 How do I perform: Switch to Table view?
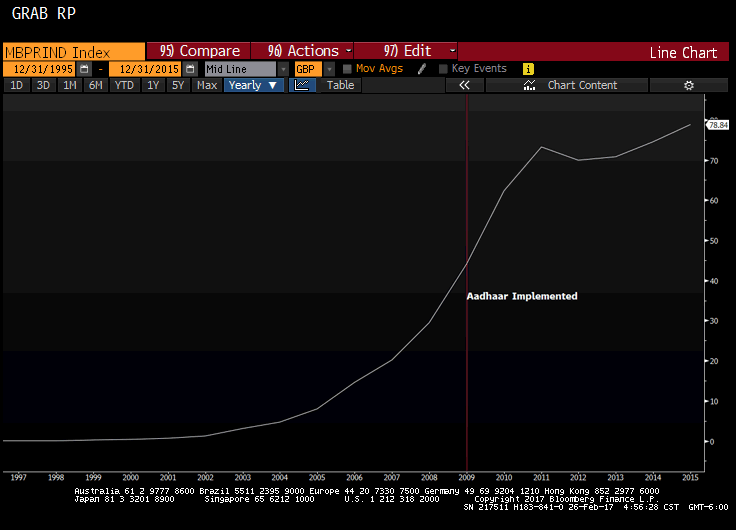click(x=340, y=85)
